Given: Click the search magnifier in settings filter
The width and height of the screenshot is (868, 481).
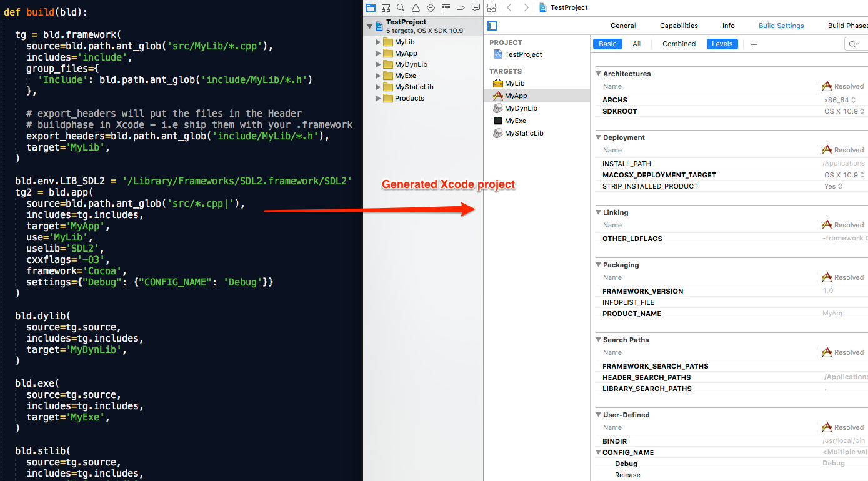Looking at the screenshot, I should point(853,44).
